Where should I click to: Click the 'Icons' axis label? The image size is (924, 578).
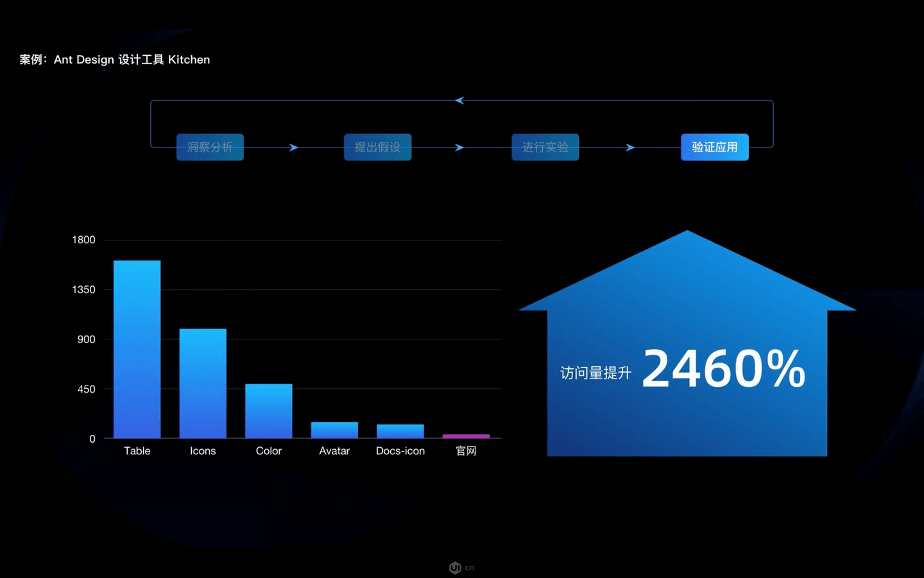pyautogui.click(x=203, y=451)
